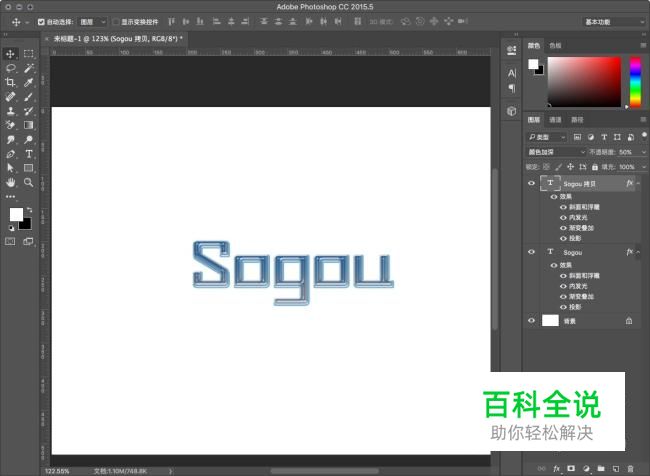Open the Paragraph panel icon
This screenshot has height=476, width=650.
pyautogui.click(x=512, y=88)
